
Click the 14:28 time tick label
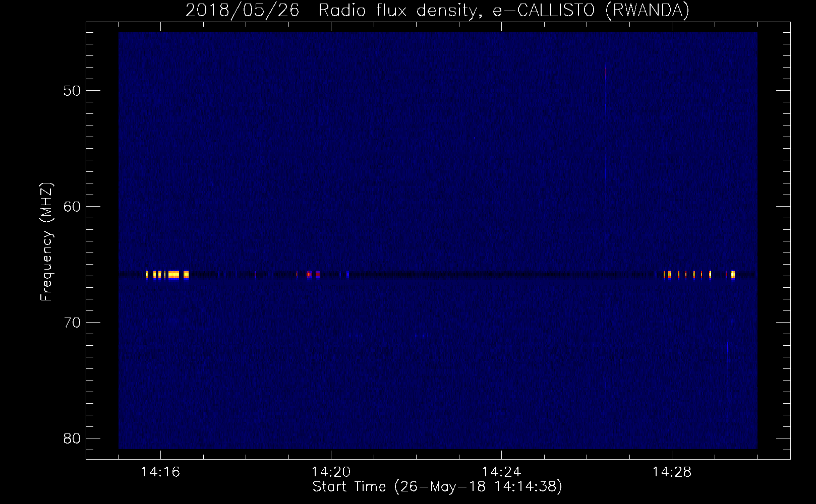672,472
